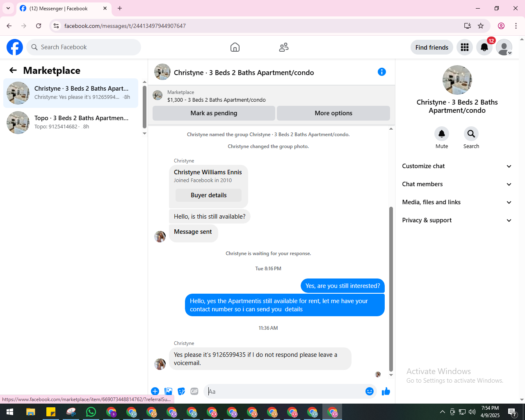Click the chat header apartment thumbnail
This screenshot has width=525, height=420.
click(162, 72)
